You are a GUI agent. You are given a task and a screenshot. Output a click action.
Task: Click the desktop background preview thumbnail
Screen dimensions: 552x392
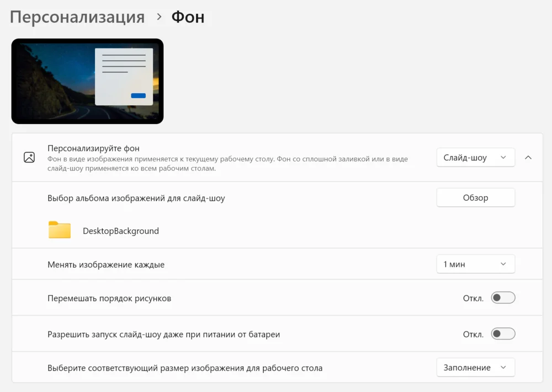click(87, 81)
